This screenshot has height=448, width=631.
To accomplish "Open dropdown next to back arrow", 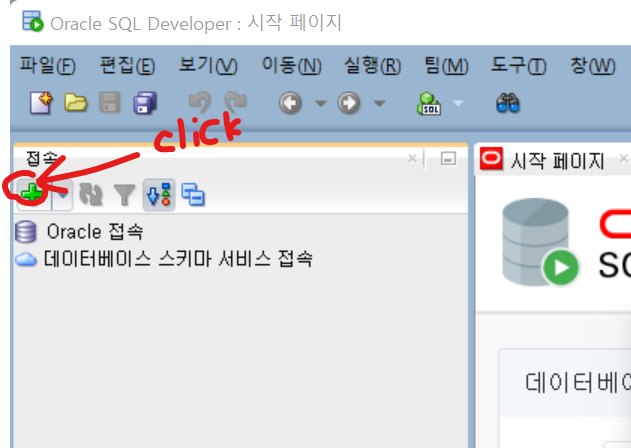I will [321, 103].
